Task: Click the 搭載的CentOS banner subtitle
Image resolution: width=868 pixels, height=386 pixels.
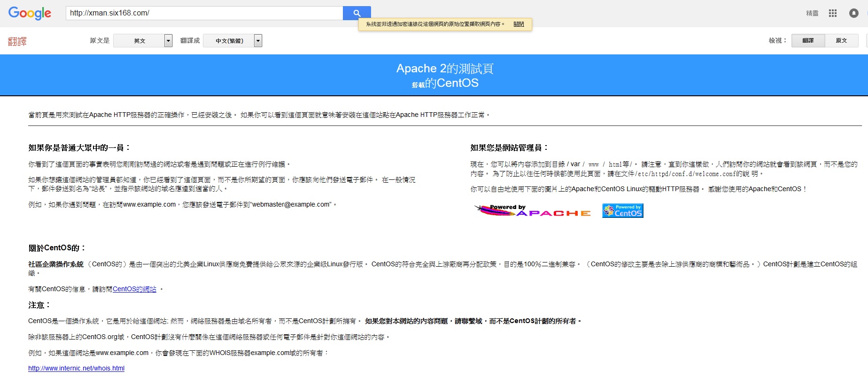Action: point(445,83)
